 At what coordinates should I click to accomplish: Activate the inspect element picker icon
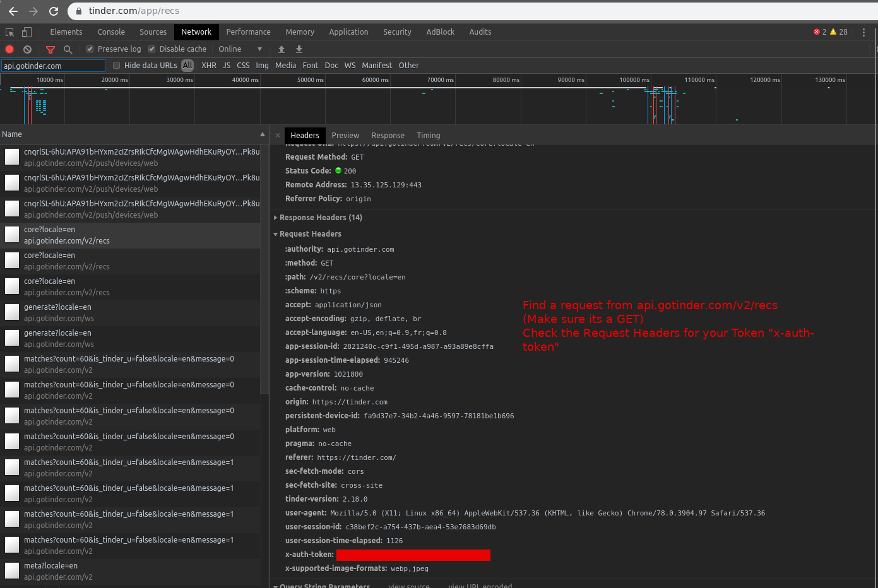click(x=10, y=32)
